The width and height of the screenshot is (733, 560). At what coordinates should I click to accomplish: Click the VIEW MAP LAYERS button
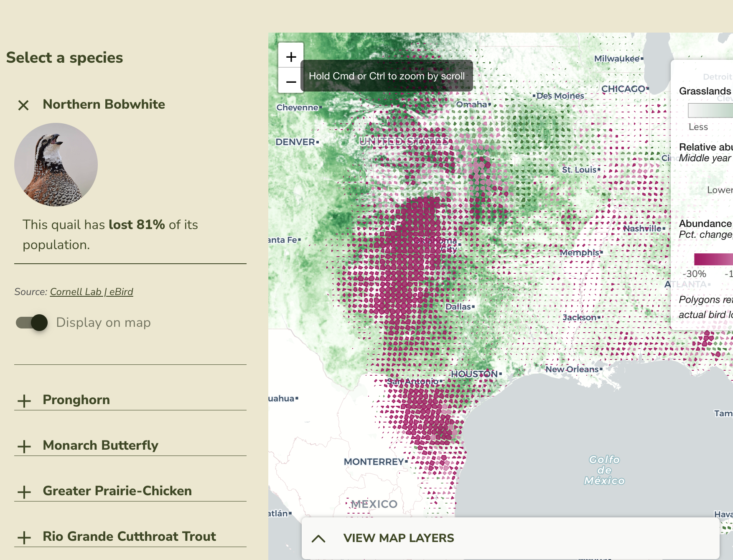(398, 538)
